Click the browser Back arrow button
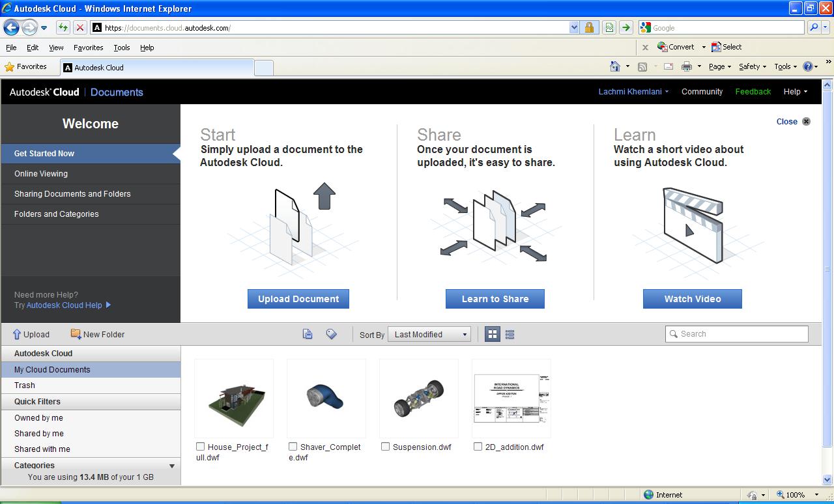This screenshot has height=504, width=834. pos(11,27)
